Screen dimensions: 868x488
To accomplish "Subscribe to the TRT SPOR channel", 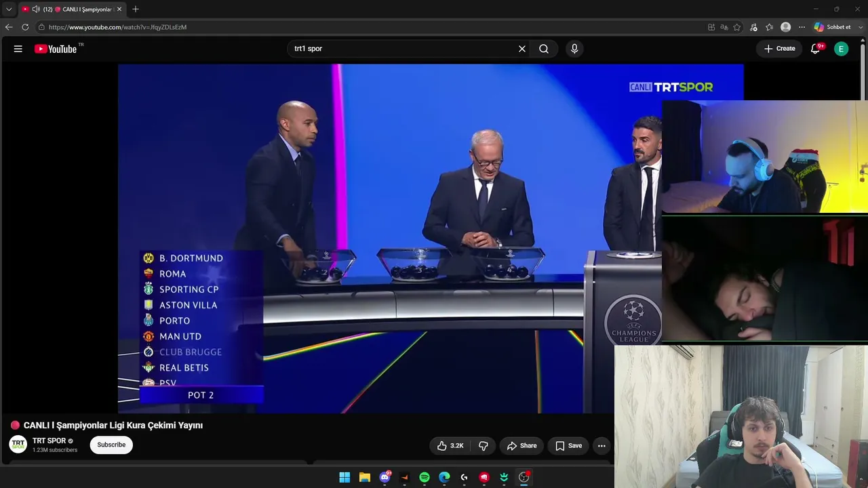I will point(111,445).
